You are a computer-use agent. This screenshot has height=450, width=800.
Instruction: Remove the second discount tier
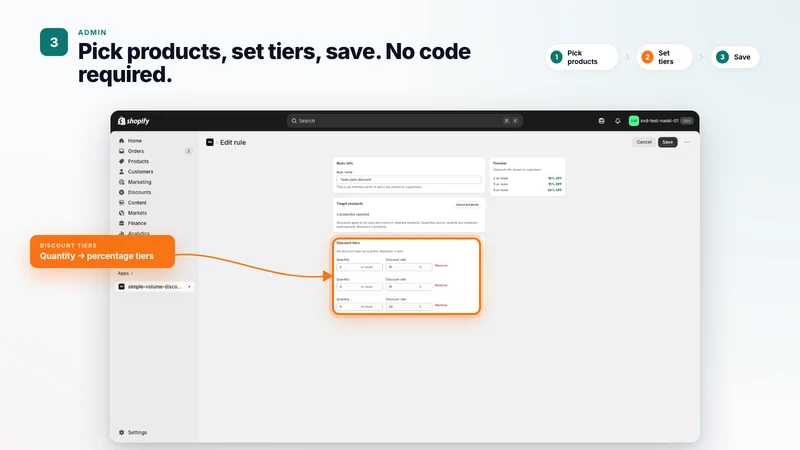441,285
